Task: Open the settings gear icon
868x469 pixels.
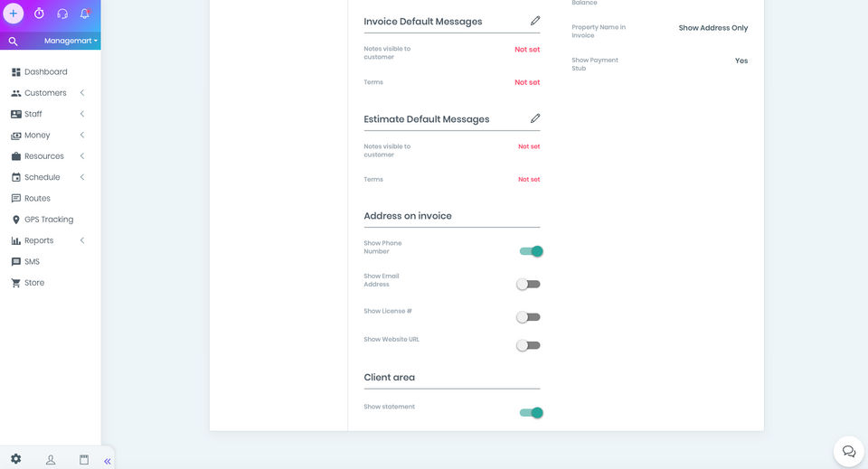Action: tap(15, 459)
